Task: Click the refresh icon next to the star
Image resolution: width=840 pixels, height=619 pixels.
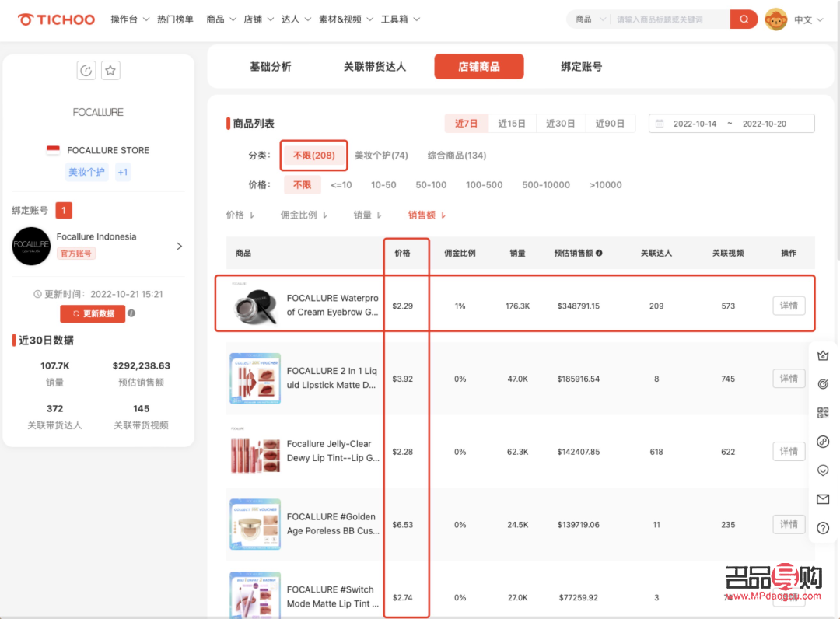Action: pos(86,70)
